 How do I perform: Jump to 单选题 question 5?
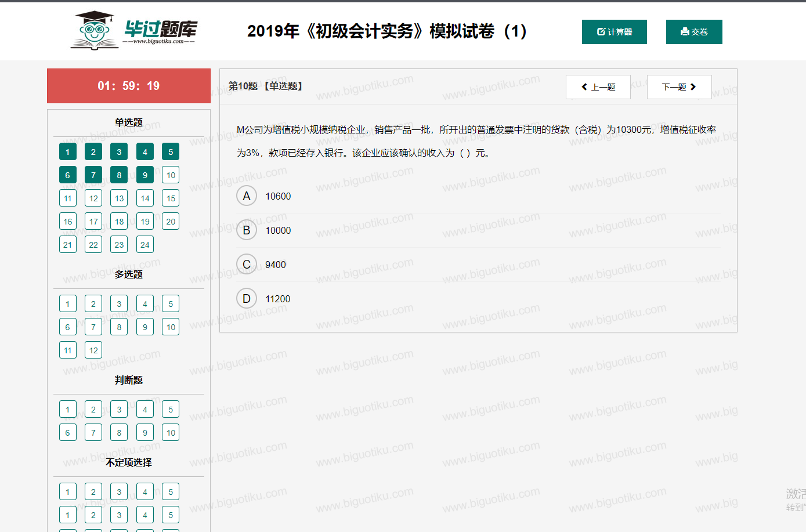[x=171, y=152]
